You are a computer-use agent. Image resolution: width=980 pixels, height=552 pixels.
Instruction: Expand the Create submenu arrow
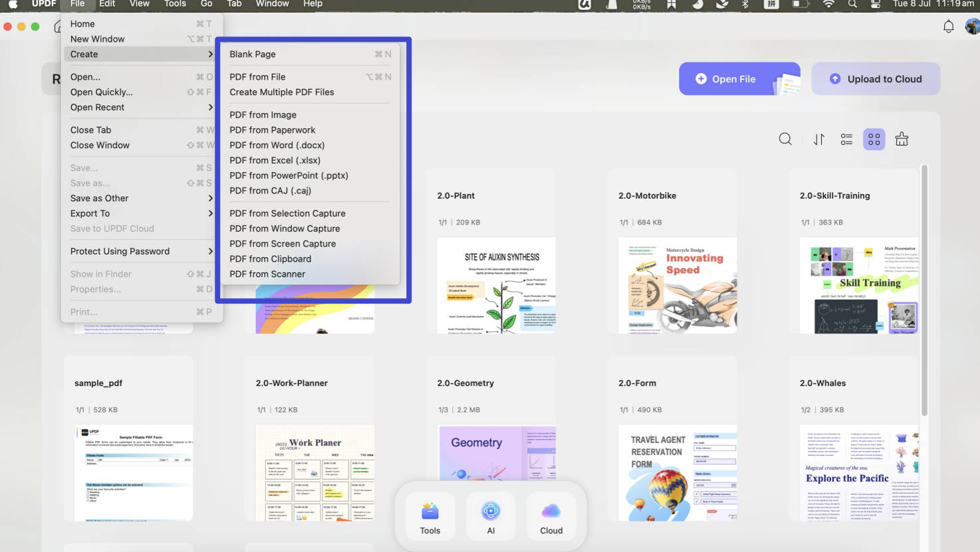[210, 54]
